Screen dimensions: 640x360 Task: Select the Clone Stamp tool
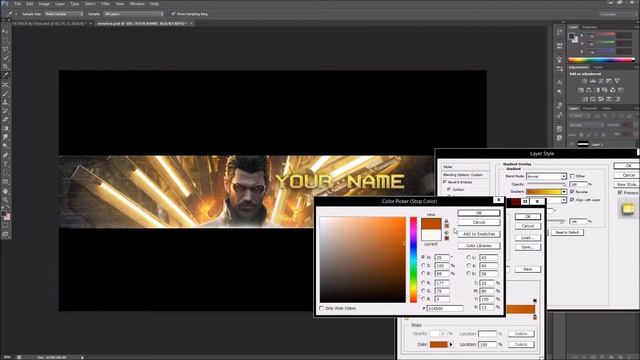point(5,102)
